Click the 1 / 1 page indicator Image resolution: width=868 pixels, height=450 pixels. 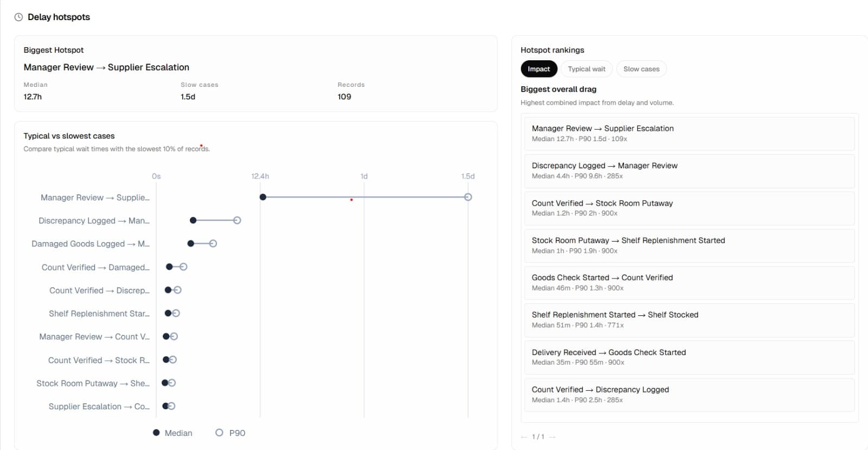point(538,437)
